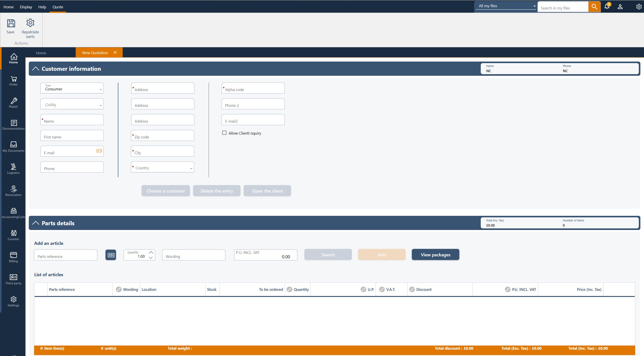644x356 pixels.
Task: Increase Quantity with the up arrow
Action: coord(151,252)
